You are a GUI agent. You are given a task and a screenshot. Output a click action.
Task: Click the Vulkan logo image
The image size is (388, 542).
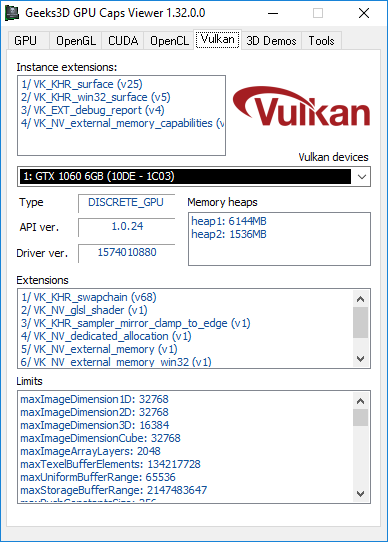[x=301, y=106]
